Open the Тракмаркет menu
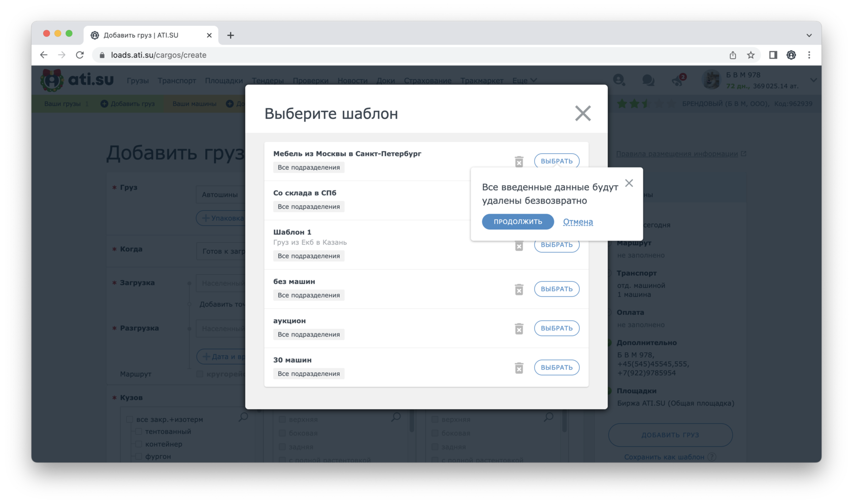 482,81
